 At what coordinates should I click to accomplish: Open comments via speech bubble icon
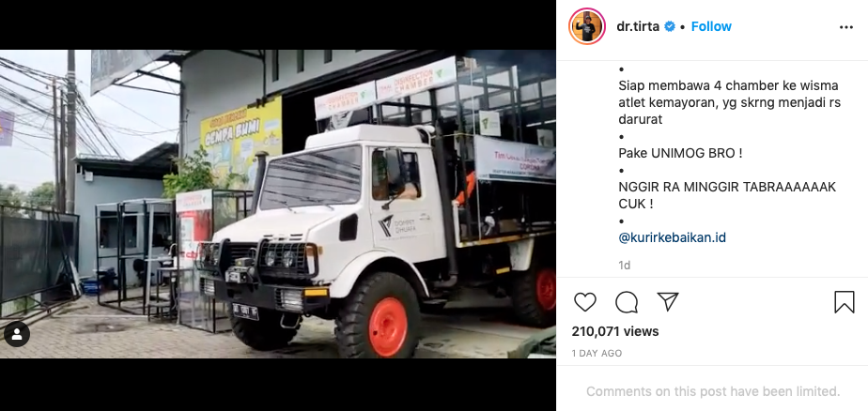click(x=626, y=302)
